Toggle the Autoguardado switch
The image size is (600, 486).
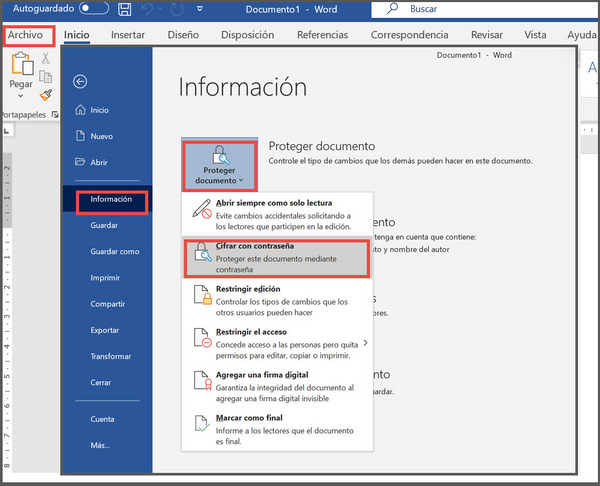[x=93, y=9]
